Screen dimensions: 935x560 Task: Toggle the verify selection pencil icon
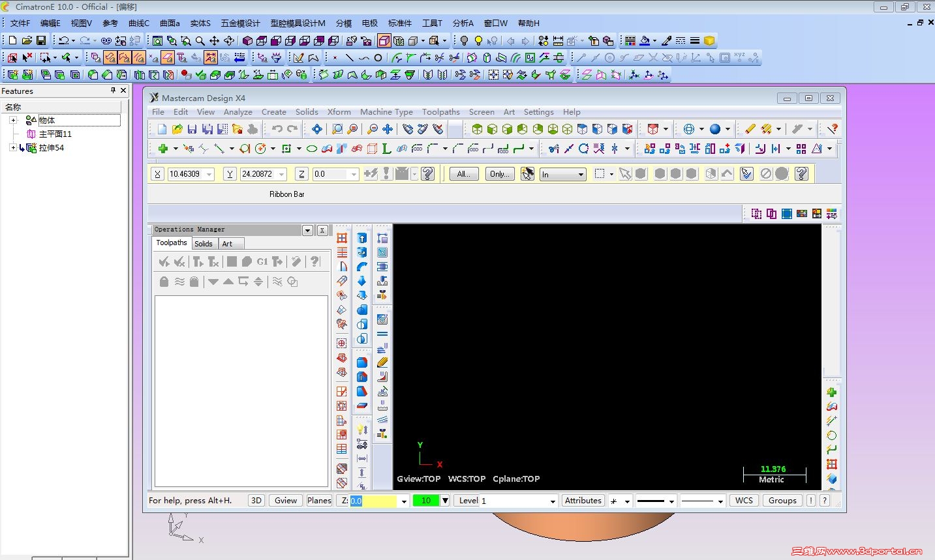point(747,174)
